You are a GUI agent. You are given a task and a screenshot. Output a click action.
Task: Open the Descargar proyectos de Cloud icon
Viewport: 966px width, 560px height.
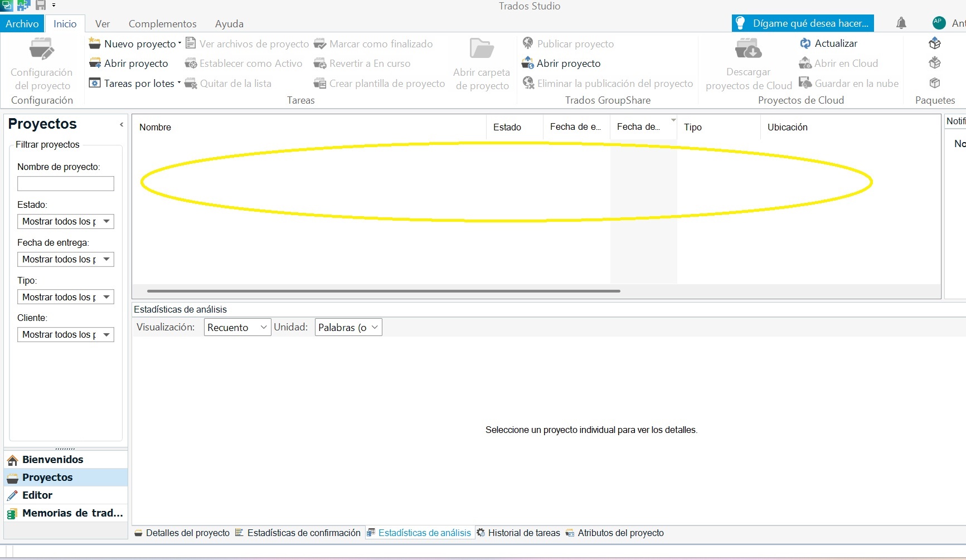point(748,49)
